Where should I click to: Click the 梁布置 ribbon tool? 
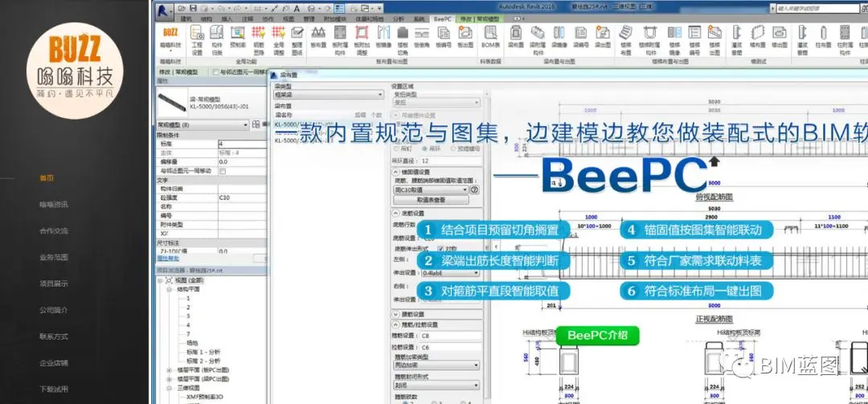point(515,36)
